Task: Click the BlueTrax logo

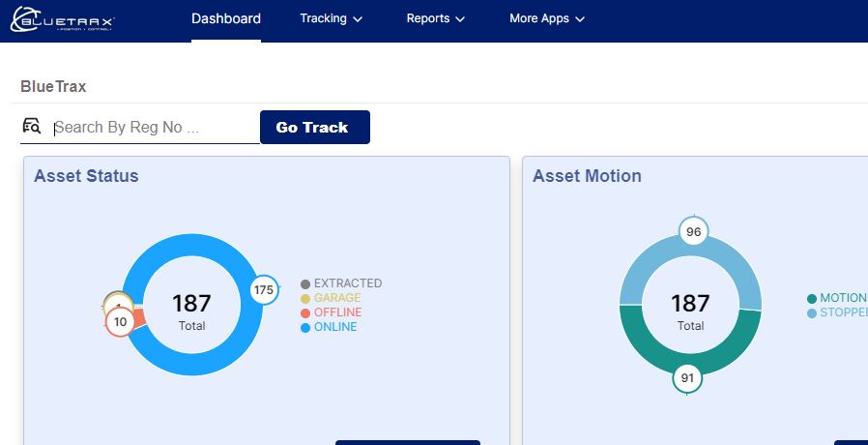Action: [63, 20]
